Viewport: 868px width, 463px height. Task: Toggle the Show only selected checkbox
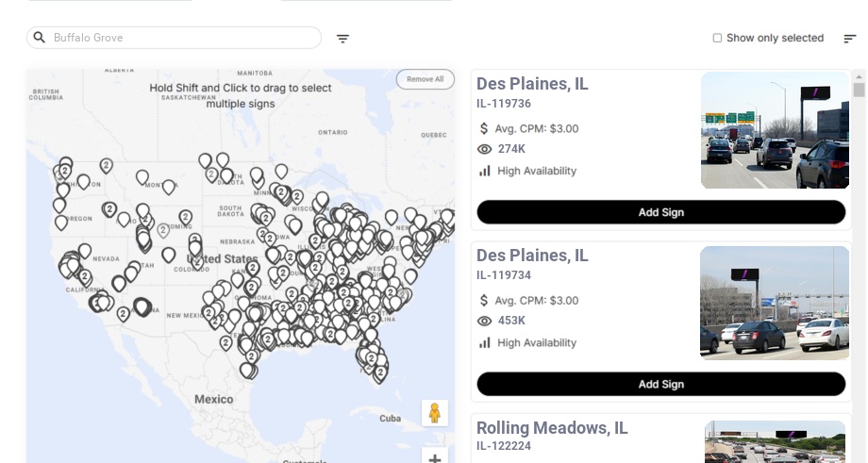(x=717, y=39)
